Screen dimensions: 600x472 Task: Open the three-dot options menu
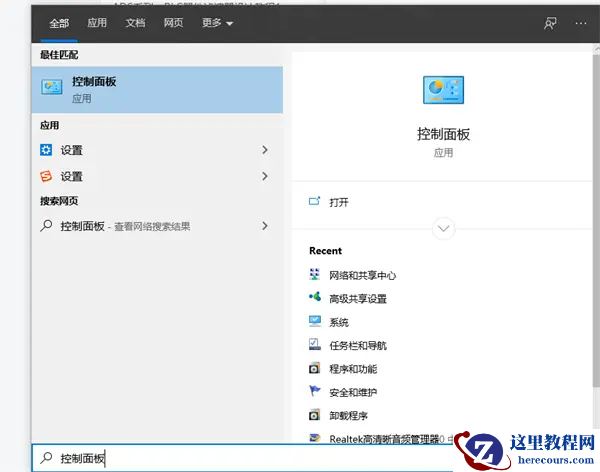click(581, 23)
